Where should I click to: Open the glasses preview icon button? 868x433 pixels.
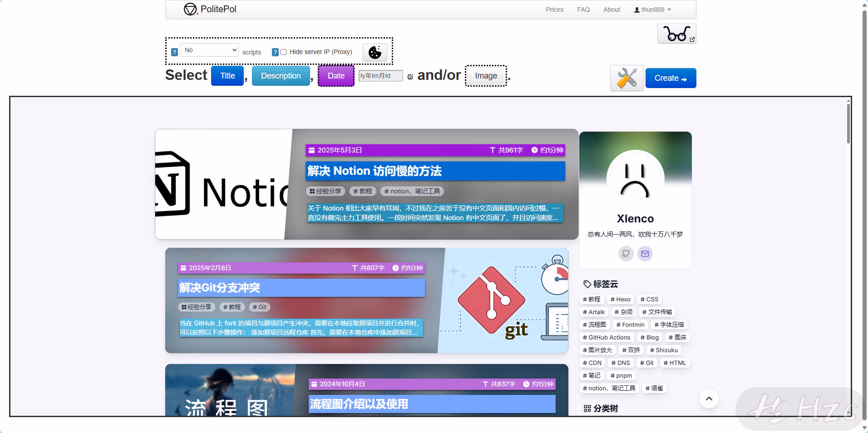676,34
